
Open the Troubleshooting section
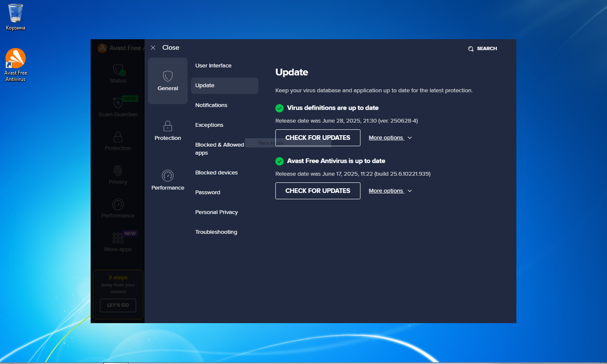point(216,232)
